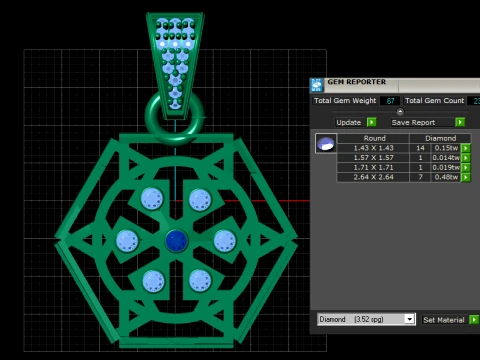Click the green arrow for the 0.019tw row
This screenshot has width=480, height=360.
click(x=466, y=167)
